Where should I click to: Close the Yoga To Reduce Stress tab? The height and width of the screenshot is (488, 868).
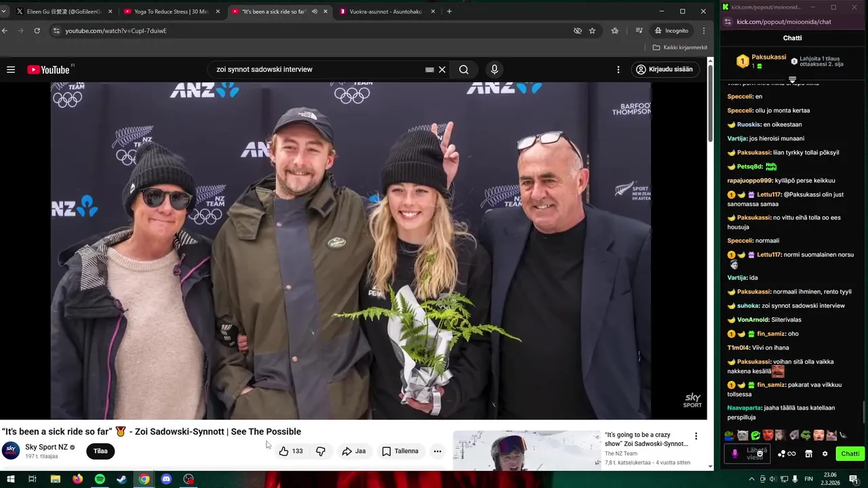tap(218, 12)
